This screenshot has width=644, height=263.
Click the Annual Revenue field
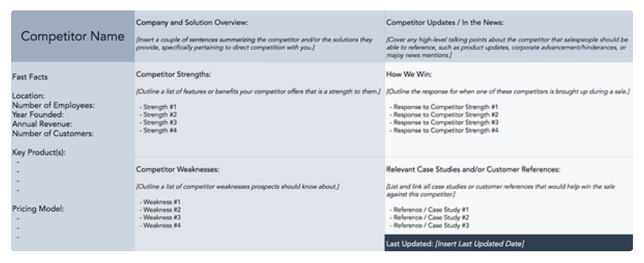42,124
